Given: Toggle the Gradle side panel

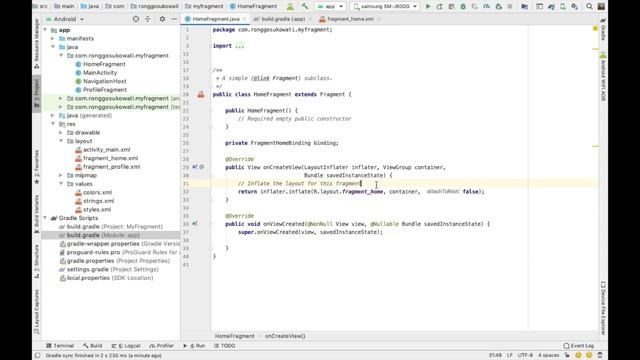Looking at the screenshot, I should pos(603,29).
